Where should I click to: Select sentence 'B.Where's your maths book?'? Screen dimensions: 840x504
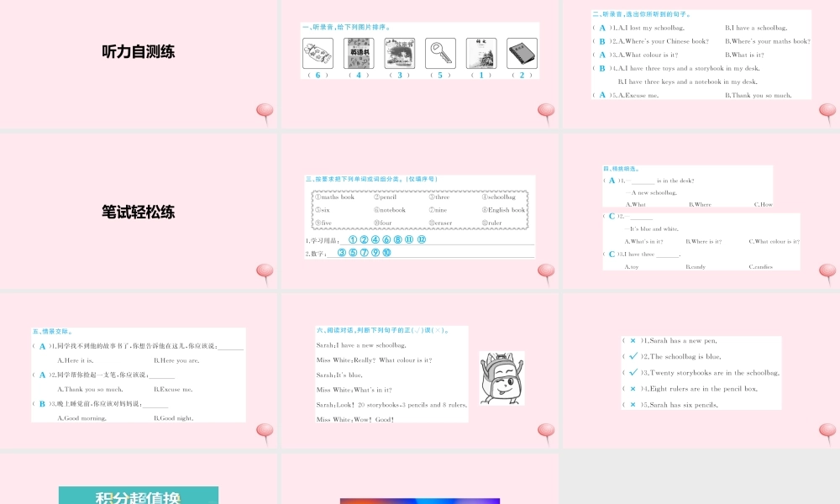point(768,41)
